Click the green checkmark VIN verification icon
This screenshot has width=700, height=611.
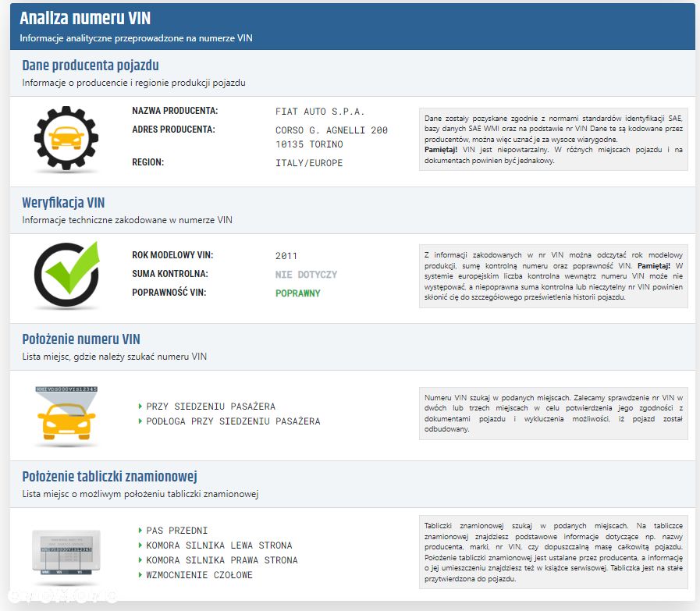(67, 275)
